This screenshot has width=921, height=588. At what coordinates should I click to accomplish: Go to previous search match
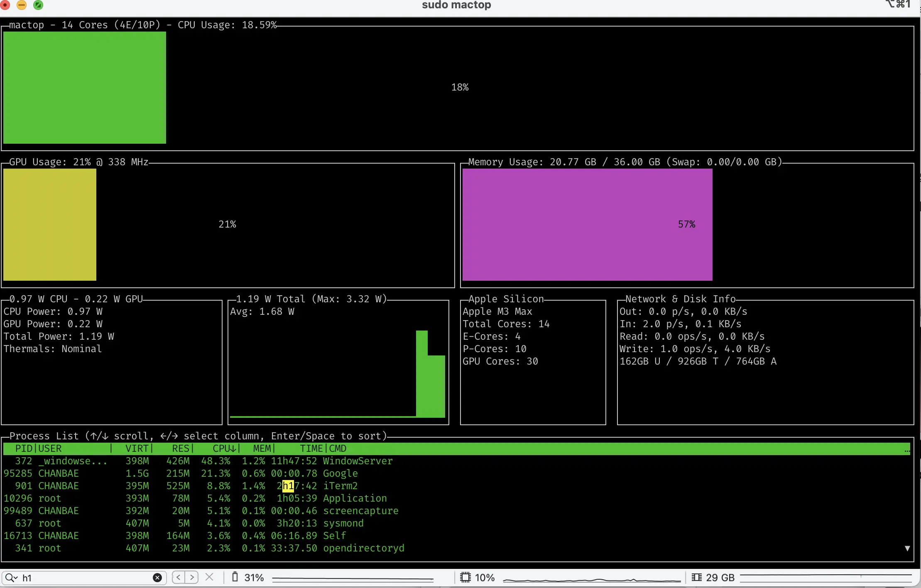[x=179, y=577]
